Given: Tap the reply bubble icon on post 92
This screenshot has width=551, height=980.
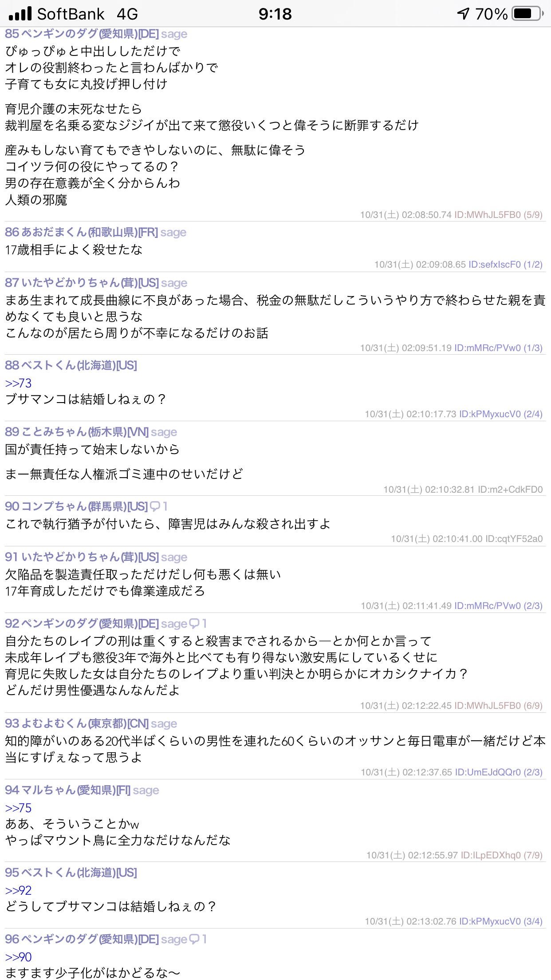Looking at the screenshot, I should (194, 624).
